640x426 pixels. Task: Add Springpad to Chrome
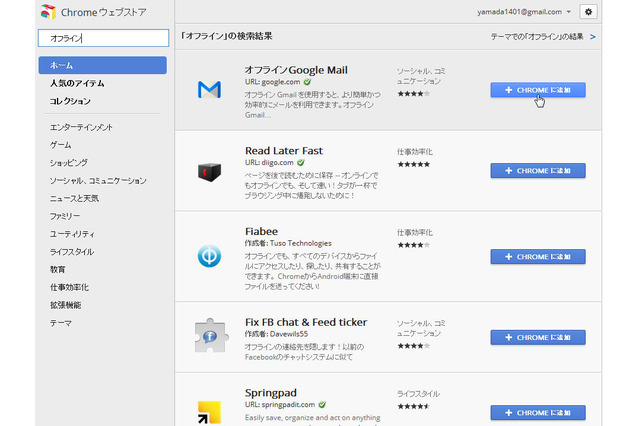(x=538, y=413)
